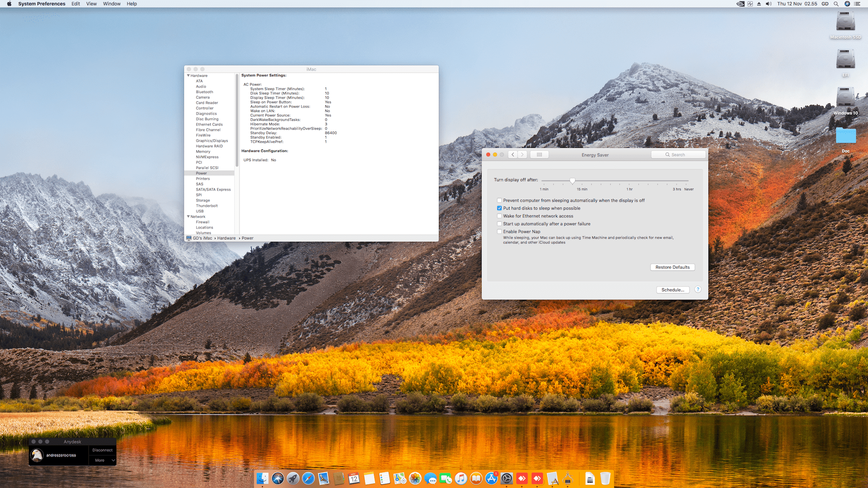Screen dimensions: 868x488
Task: Collapse the Network tree section
Action: (x=189, y=216)
